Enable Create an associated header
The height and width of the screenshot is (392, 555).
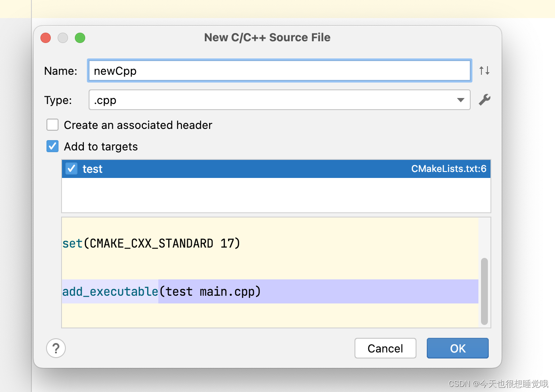(52, 125)
